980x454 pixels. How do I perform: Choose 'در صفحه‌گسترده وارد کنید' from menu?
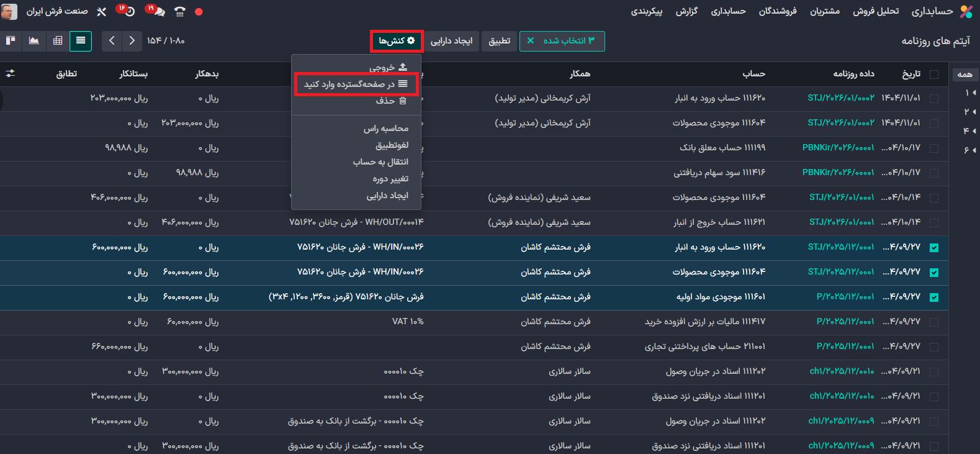pyautogui.click(x=356, y=84)
